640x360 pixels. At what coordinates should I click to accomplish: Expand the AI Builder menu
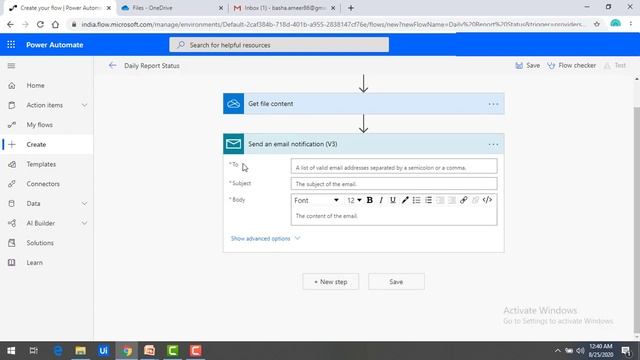tap(84, 223)
